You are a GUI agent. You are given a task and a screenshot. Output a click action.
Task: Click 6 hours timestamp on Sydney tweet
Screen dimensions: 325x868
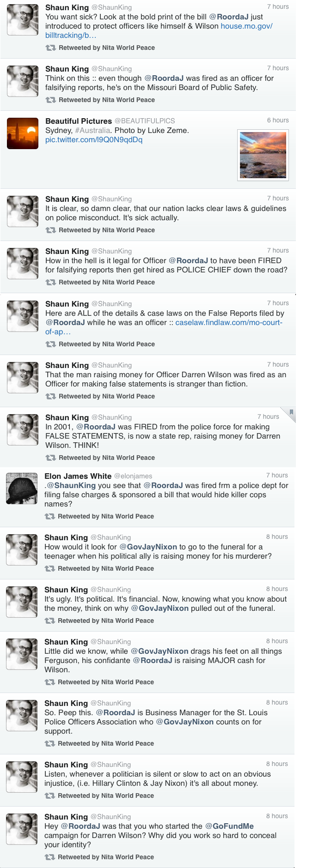coord(278,120)
